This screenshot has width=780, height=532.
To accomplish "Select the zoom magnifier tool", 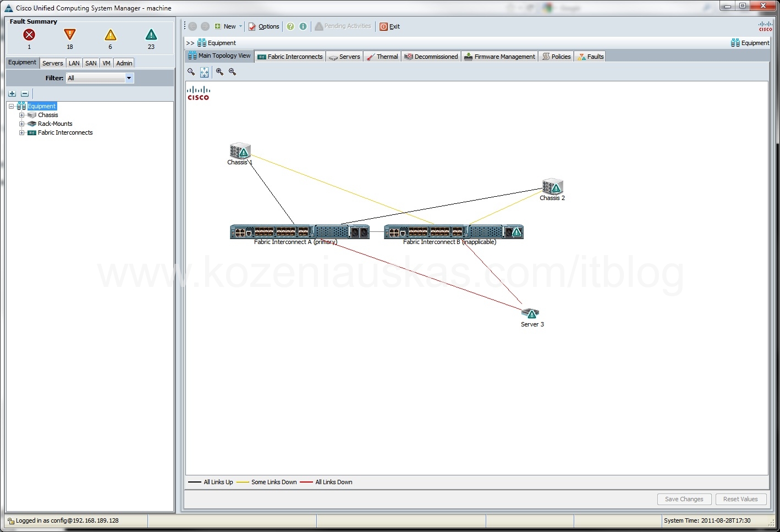I will tap(191, 72).
